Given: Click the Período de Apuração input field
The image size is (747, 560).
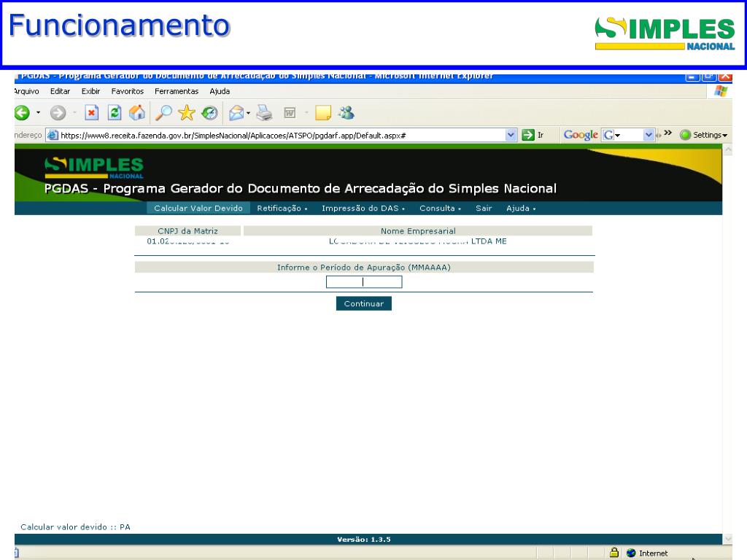Looking at the screenshot, I should pos(364,282).
